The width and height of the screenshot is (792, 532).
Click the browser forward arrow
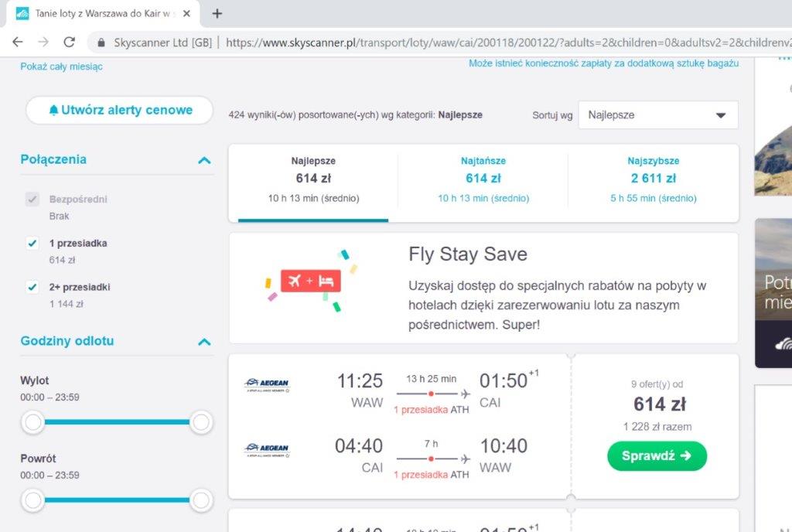click(43, 43)
